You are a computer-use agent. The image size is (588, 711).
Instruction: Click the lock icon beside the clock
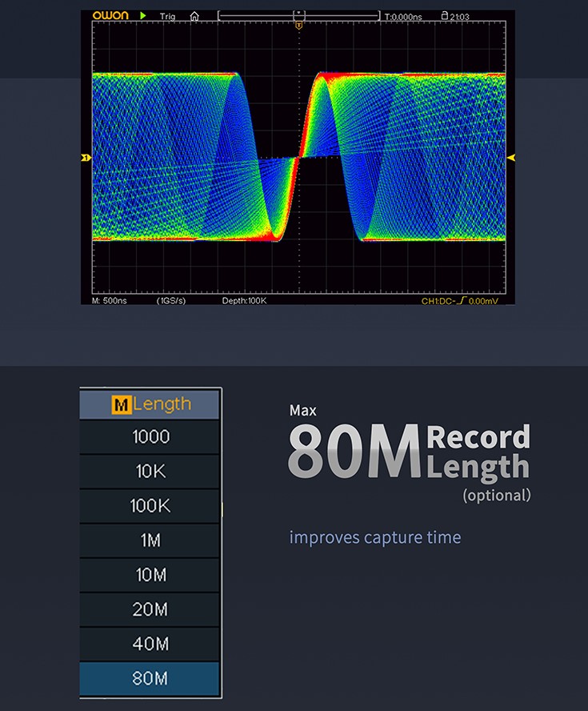[x=445, y=15]
